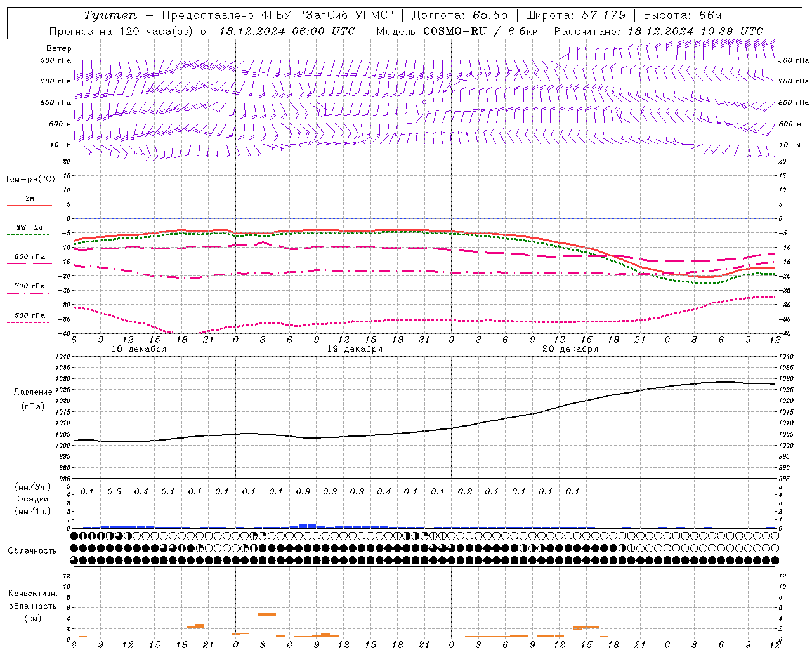
Task: Click the '(мм/3ч.)' precipitation unit label
Action: tap(33, 487)
